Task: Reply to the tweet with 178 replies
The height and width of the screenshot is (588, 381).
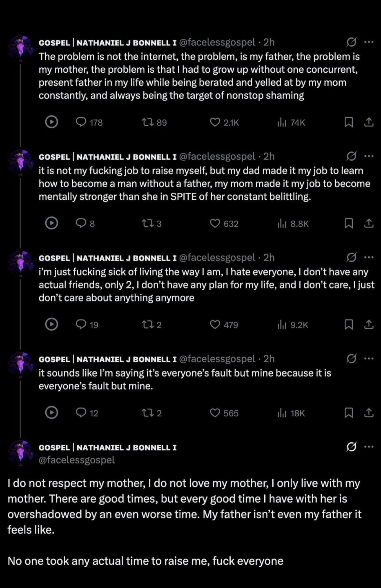Action: pyautogui.click(x=81, y=122)
